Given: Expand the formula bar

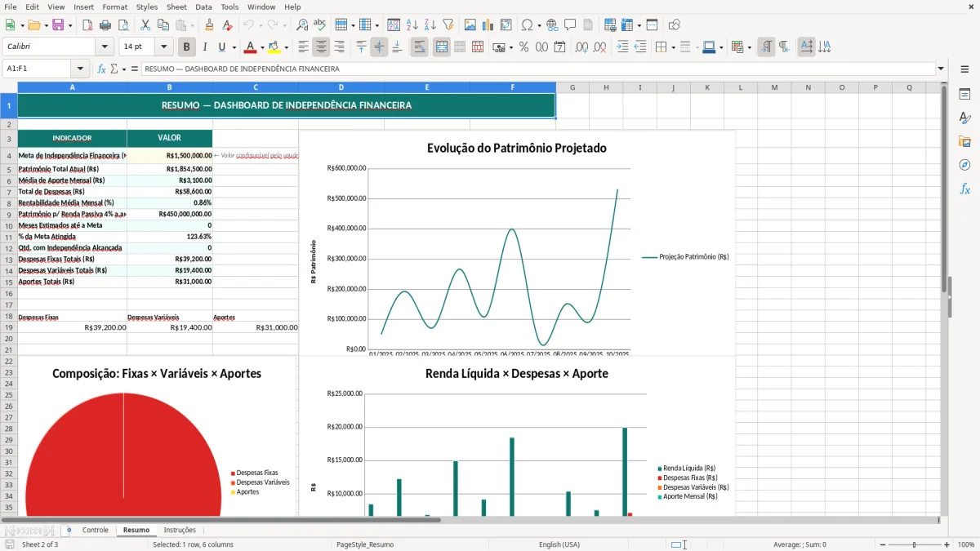Looking at the screenshot, I should point(942,69).
